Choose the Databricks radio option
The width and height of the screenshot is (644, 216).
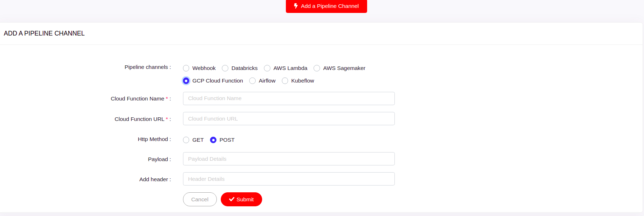(x=225, y=68)
